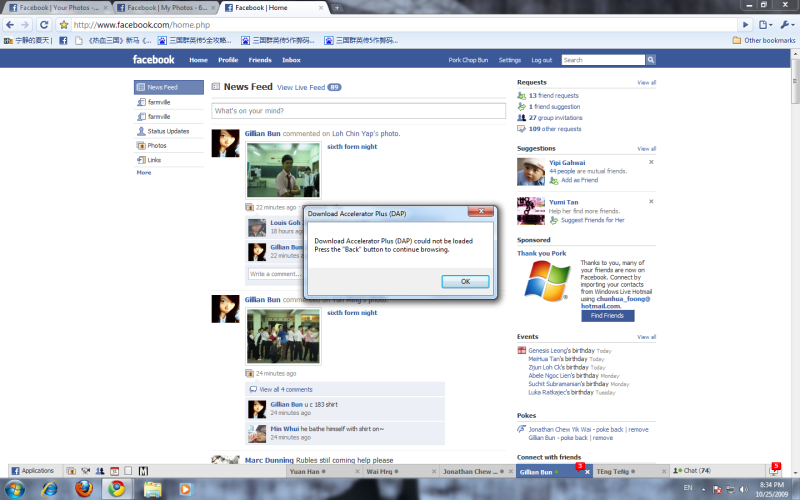Open the Chrome page menu icon

click(x=765, y=24)
